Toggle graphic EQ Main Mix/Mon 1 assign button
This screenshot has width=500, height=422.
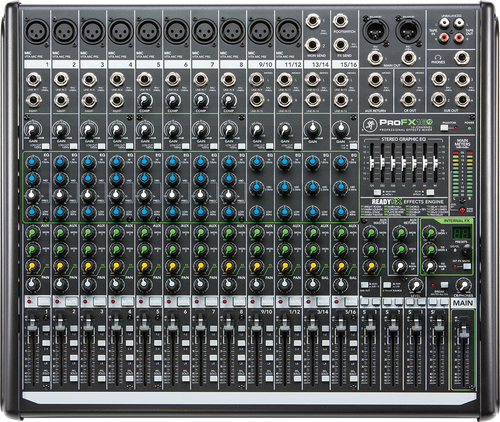click(377, 192)
